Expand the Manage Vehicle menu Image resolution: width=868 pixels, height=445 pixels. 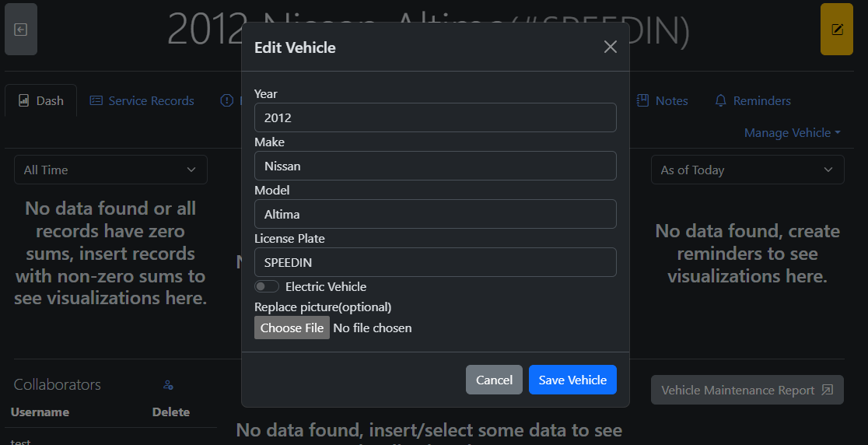coord(792,133)
